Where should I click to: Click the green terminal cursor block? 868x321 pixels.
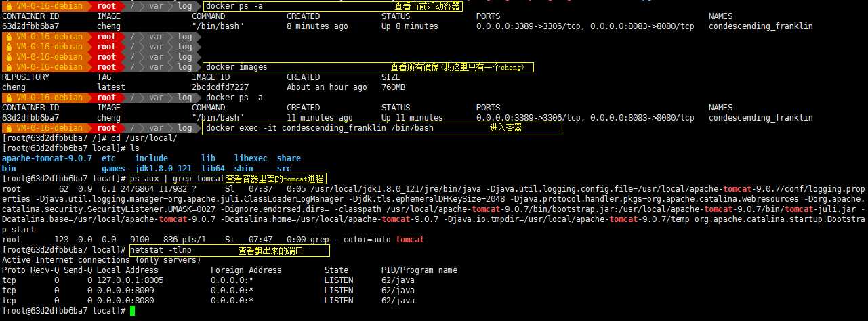(x=133, y=311)
